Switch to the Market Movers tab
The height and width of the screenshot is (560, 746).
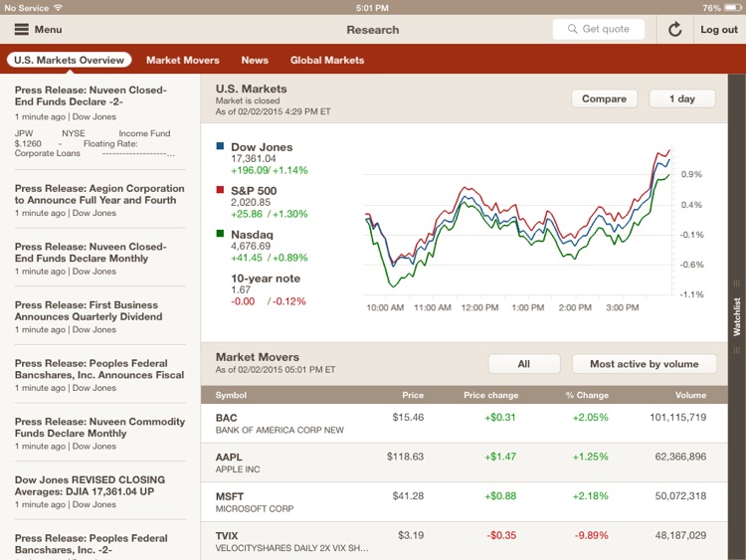tap(183, 60)
